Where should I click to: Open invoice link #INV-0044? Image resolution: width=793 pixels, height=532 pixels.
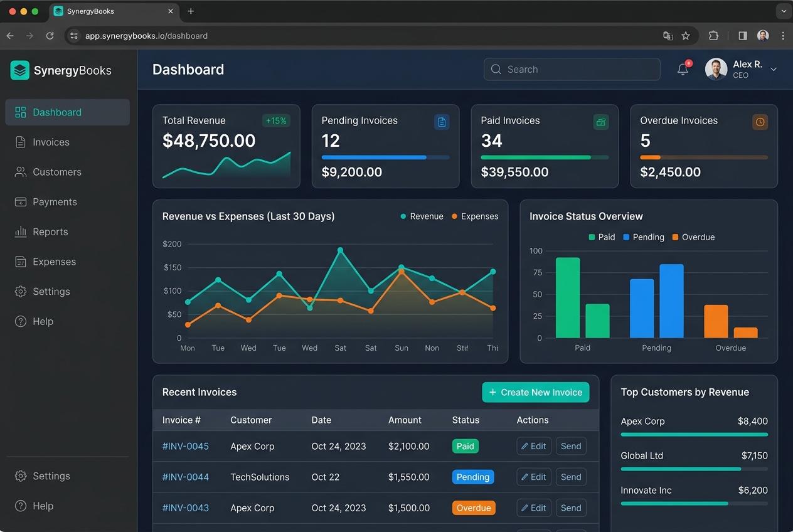186,477
